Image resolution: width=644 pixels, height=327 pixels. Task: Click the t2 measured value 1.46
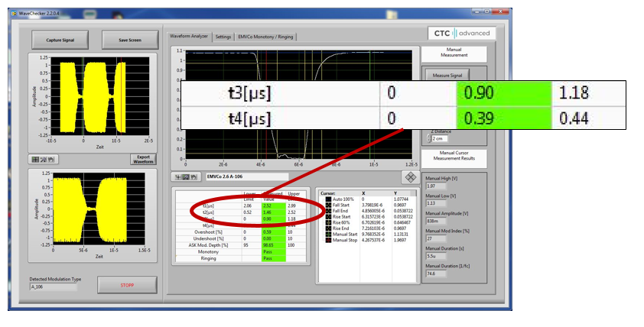point(274,212)
